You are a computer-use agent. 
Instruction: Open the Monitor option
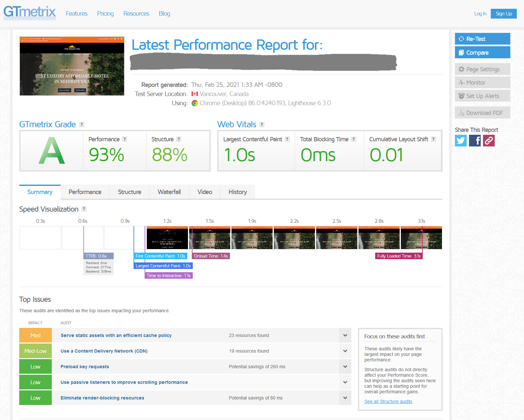click(x=482, y=82)
